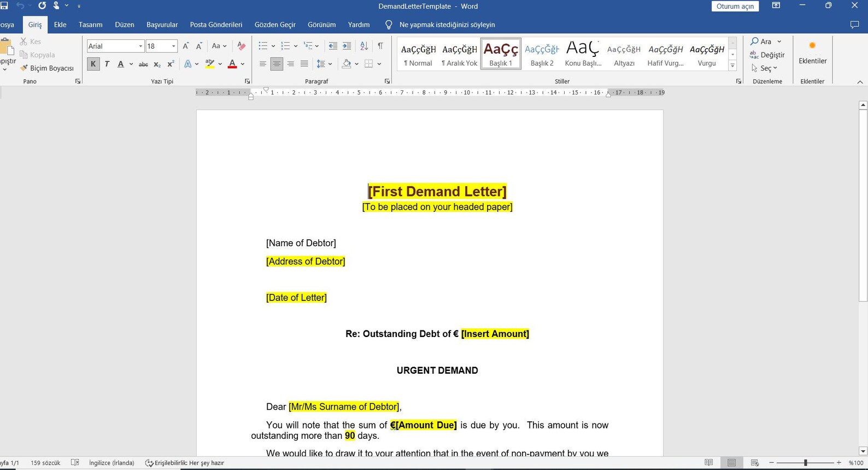Viewport: 868px width, 470px height.
Task: Click the zoom slider handle
Action: 805,463
